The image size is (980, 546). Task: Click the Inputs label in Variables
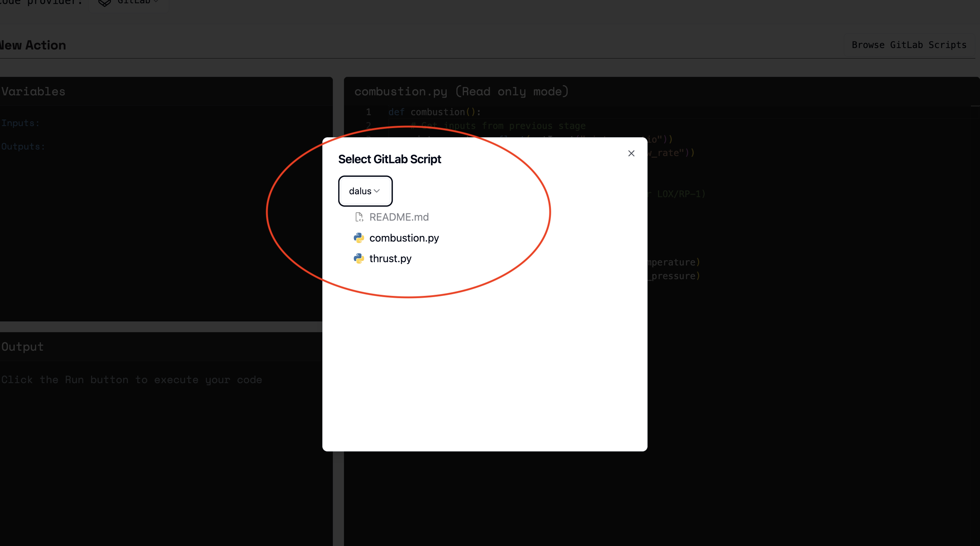pos(20,123)
